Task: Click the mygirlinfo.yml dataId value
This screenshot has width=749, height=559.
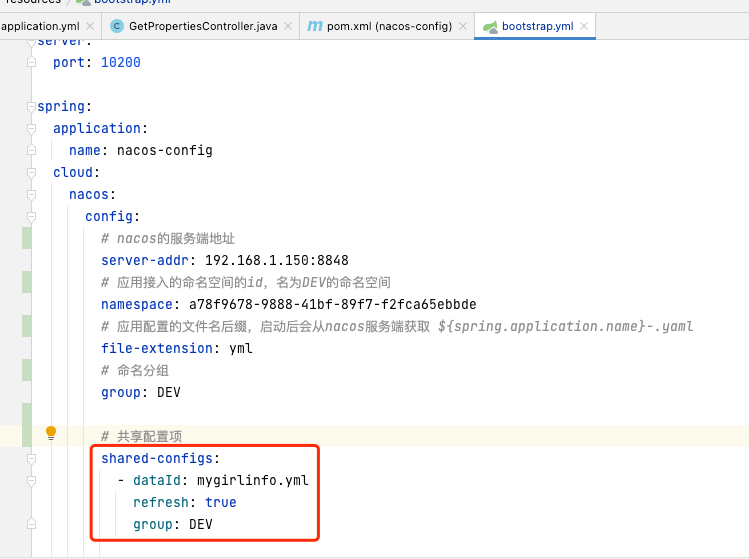Action: (253, 480)
